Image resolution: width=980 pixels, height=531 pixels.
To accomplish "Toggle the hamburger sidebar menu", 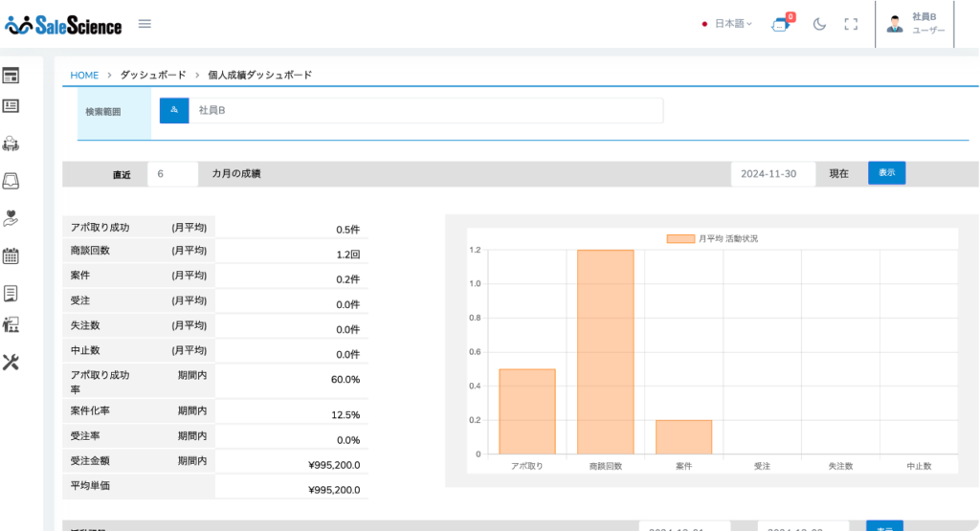I will click(145, 24).
